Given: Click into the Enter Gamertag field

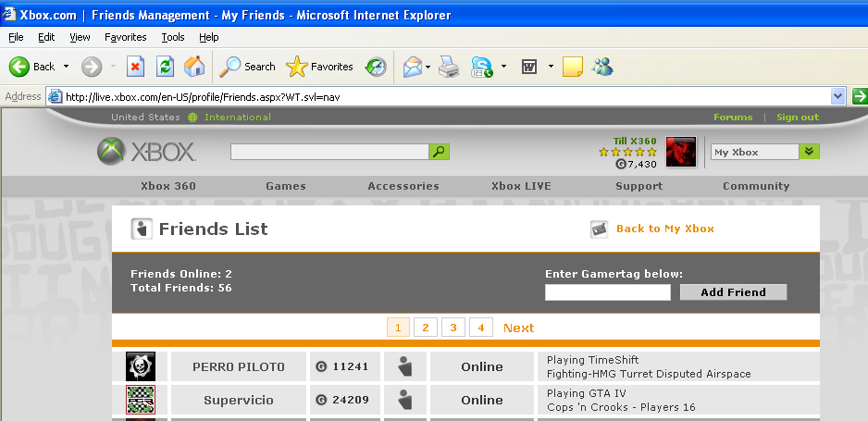Looking at the screenshot, I should pyautogui.click(x=608, y=292).
